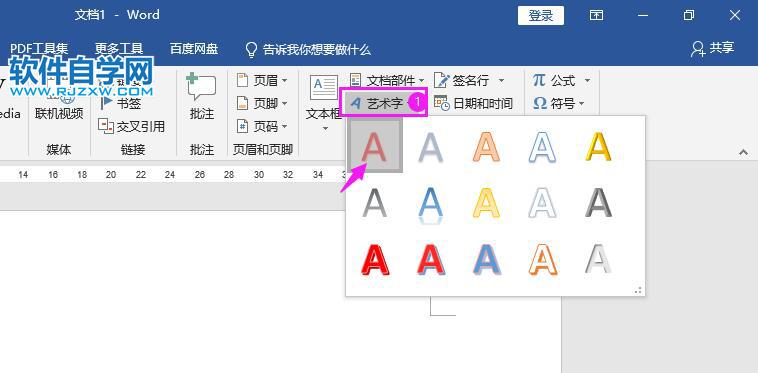Click the horizontal ruler at mark 20
This screenshot has height=373, width=758.
(x=111, y=175)
